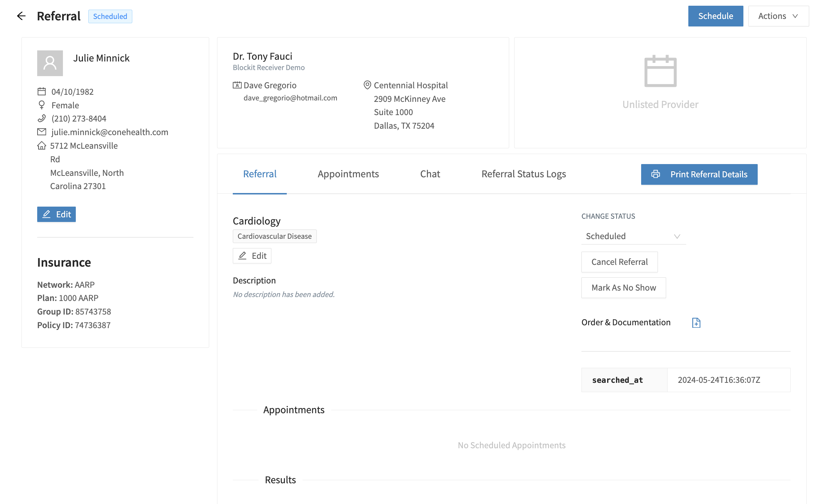Viewport: 831px width, 504px height.
Task: Open the Chat tab
Action: (x=430, y=174)
